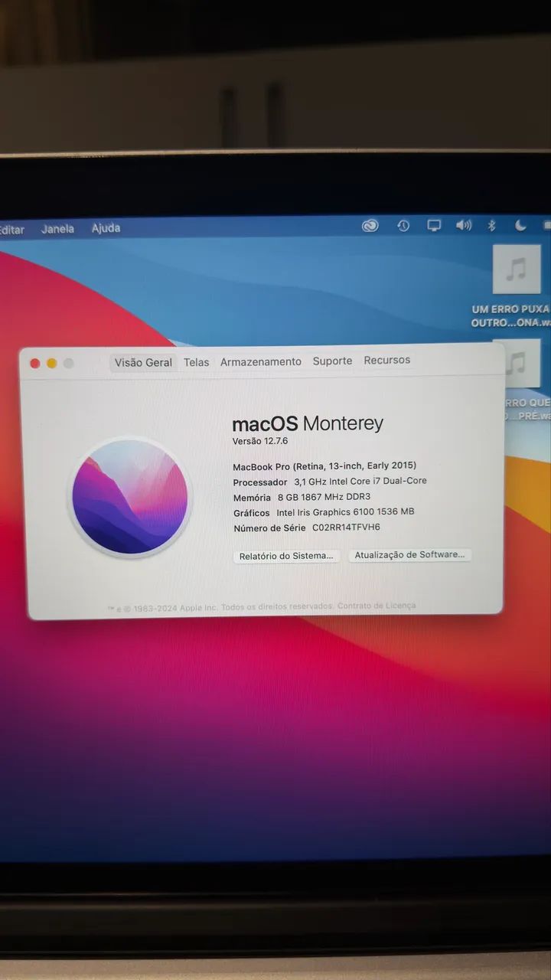Click the macOS Monterey title text
The image size is (551, 980).
[x=308, y=423]
